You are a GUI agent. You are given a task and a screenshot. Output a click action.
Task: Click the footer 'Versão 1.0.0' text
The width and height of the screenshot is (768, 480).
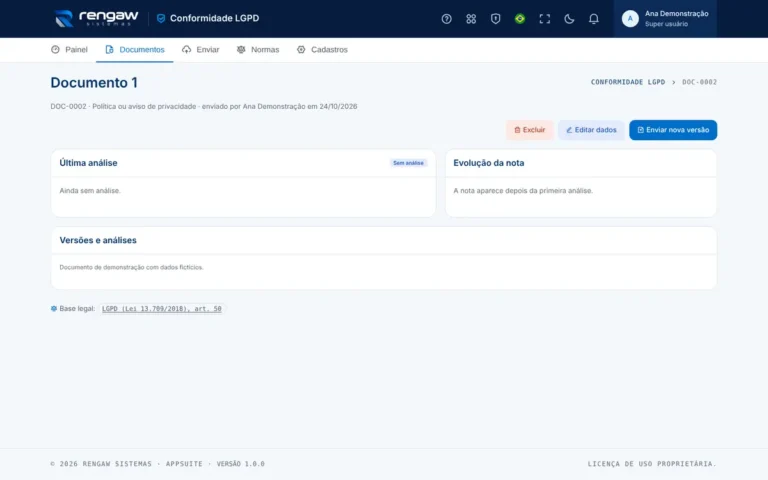[x=240, y=464]
